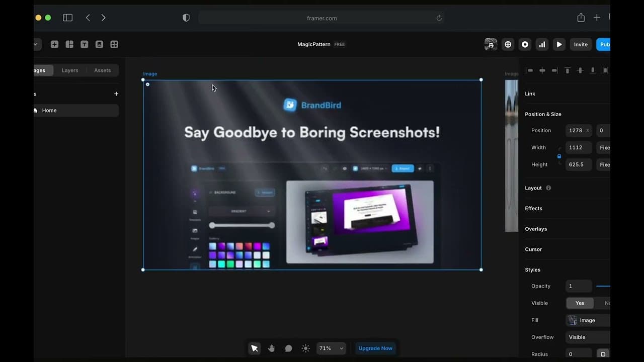Click the MagicPattern project title
Viewport: 644px width, 362px height.
314,44
